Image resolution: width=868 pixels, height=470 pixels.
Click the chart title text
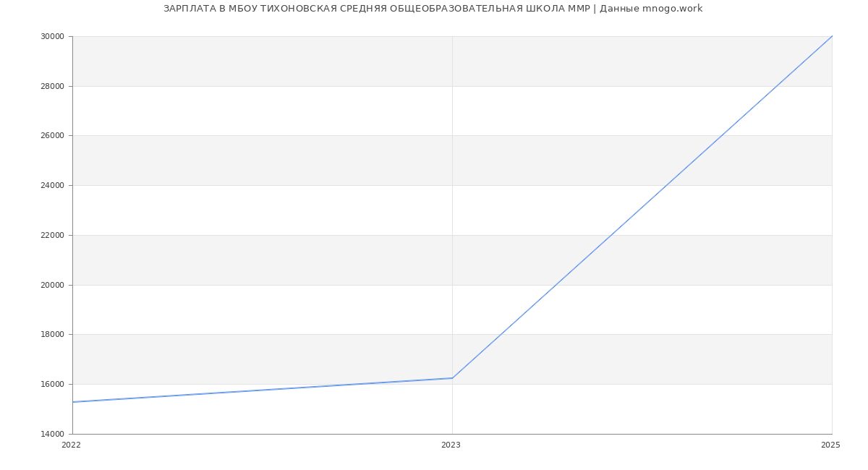(433, 9)
